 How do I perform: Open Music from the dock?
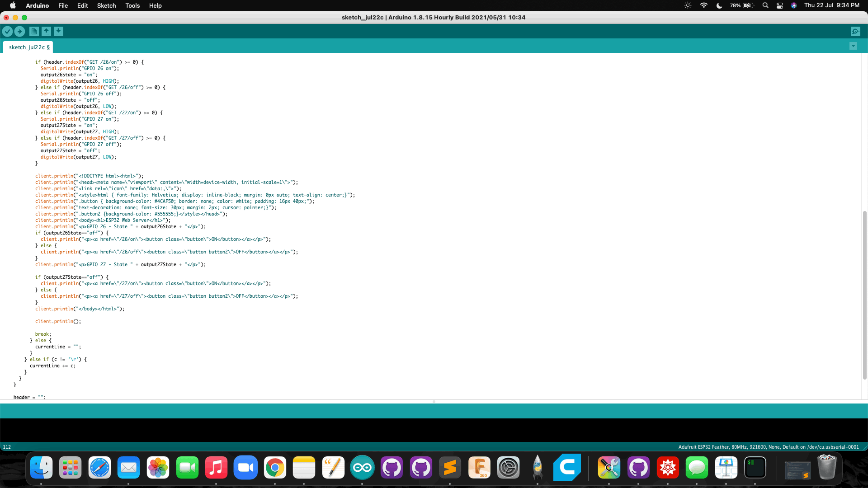[x=216, y=467]
